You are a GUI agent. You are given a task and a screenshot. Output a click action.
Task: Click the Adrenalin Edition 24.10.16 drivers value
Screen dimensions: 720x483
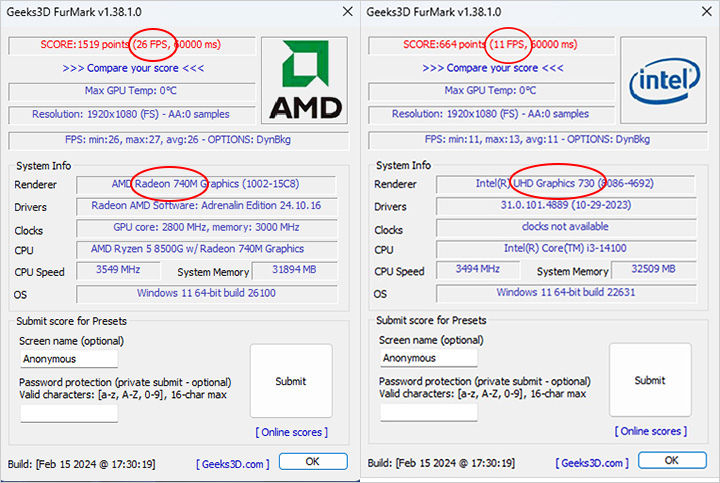pyautogui.click(x=206, y=206)
